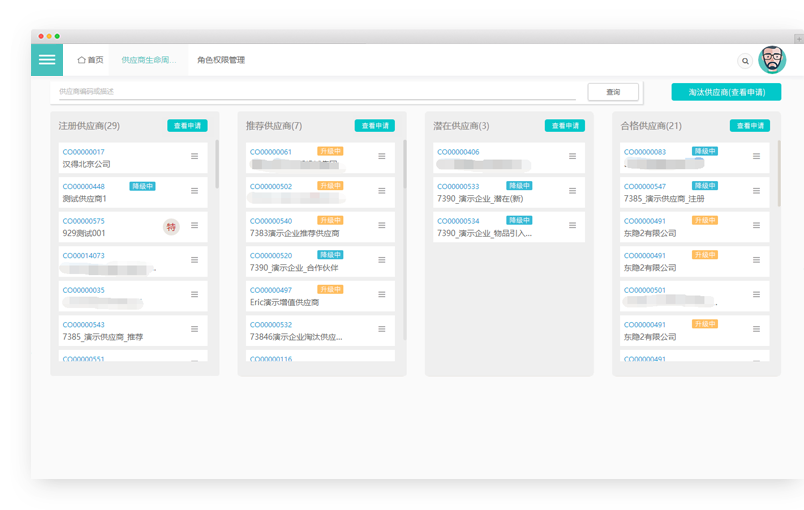Screen dimensions: 804x510
Task: Click the 淘汰供应商(查看申请) button
Action: pos(726,92)
